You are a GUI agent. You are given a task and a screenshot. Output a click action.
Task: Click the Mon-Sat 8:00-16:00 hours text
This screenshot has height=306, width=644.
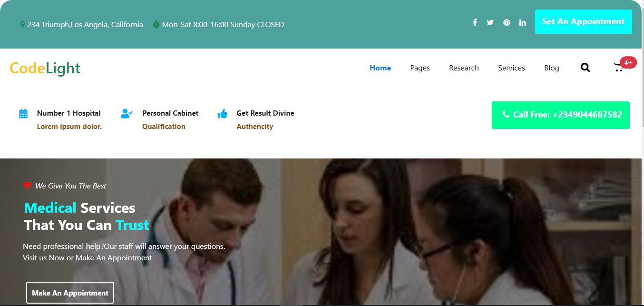click(223, 24)
